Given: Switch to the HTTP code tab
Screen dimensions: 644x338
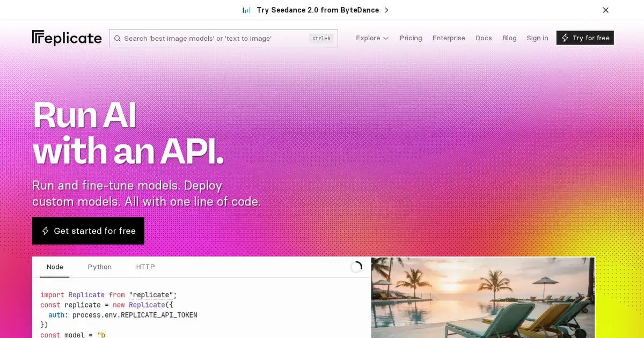Looking at the screenshot, I should tap(145, 267).
